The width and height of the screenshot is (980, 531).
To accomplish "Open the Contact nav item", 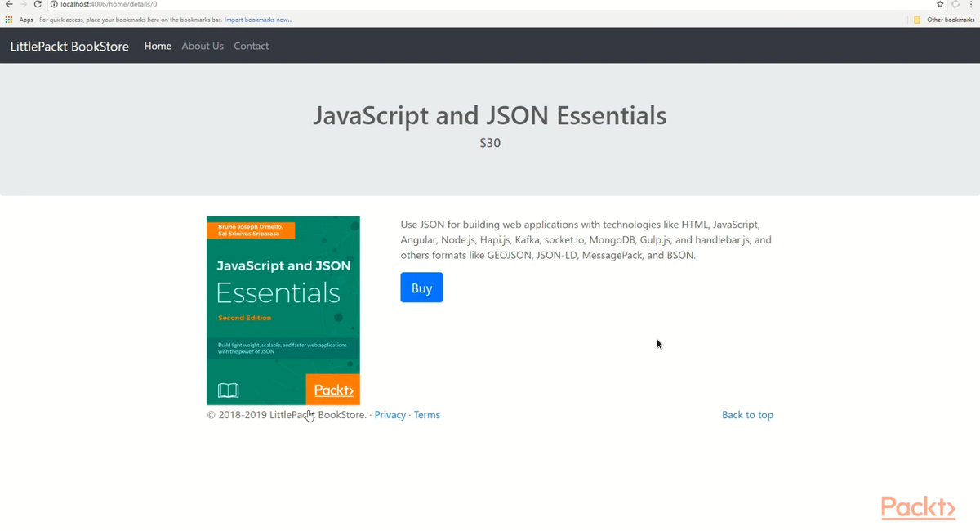I will 251,46.
